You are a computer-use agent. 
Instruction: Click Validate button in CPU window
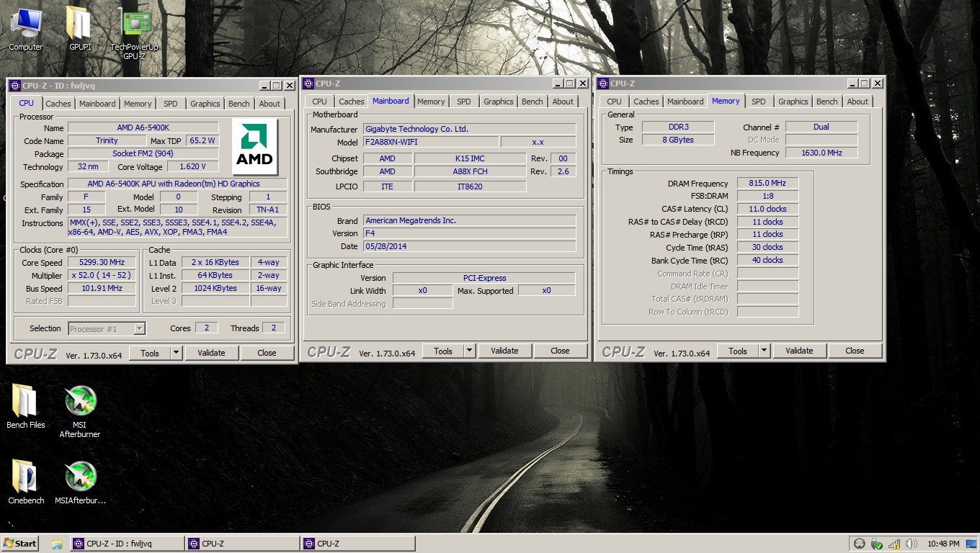coord(211,353)
